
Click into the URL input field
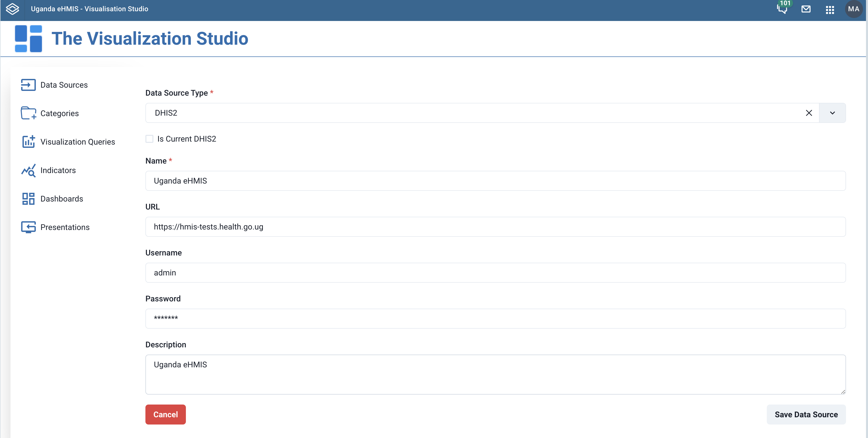[x=495, y=226]
